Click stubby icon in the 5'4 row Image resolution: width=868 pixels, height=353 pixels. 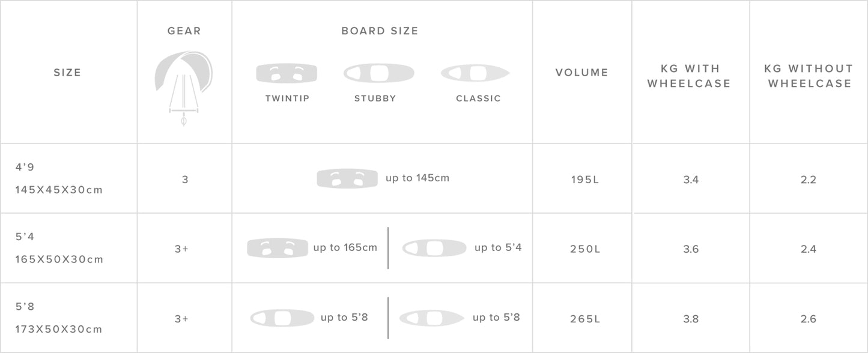pyautogui.click(x=434, y=248)
